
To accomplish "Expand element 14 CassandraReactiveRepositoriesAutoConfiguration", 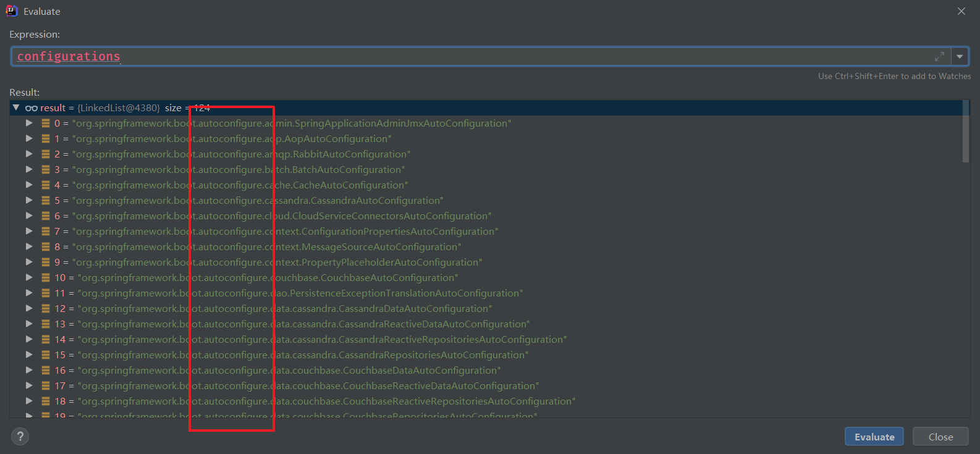I will click(x=28, y=339).
